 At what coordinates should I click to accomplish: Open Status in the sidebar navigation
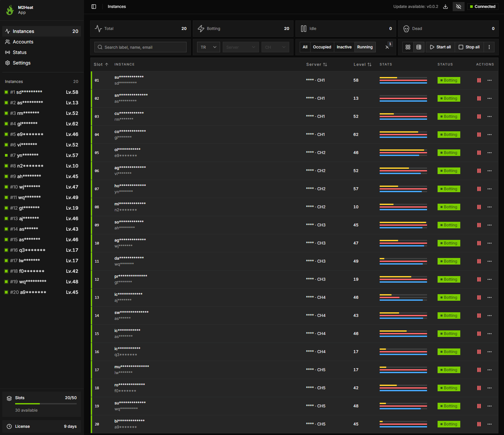pos(42,52)
